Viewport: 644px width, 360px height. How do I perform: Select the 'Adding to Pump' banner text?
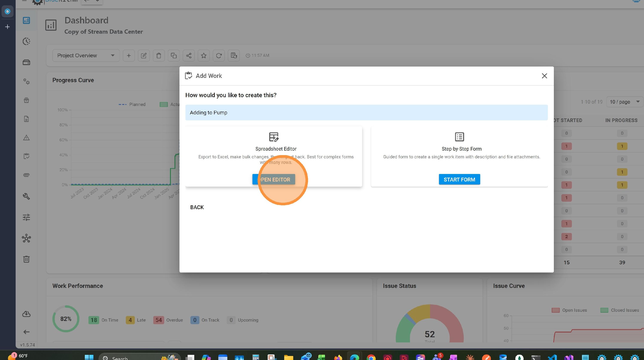point(208,112)
